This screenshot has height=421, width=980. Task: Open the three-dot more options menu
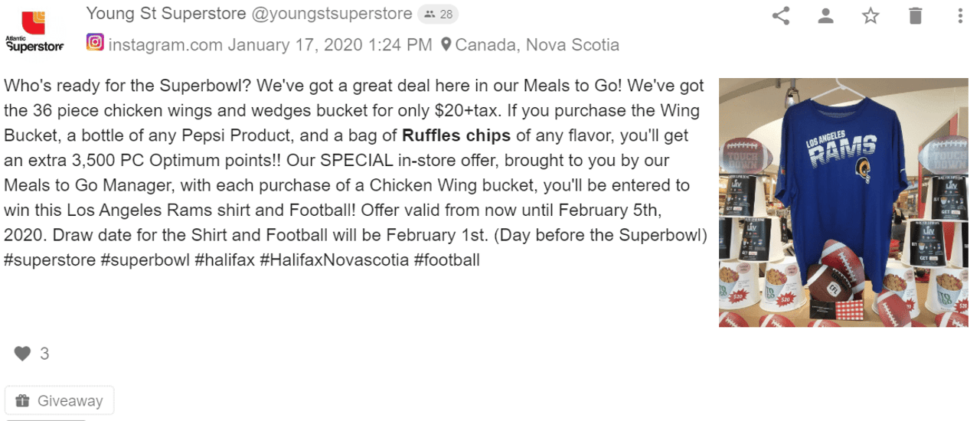pos(961,15)
